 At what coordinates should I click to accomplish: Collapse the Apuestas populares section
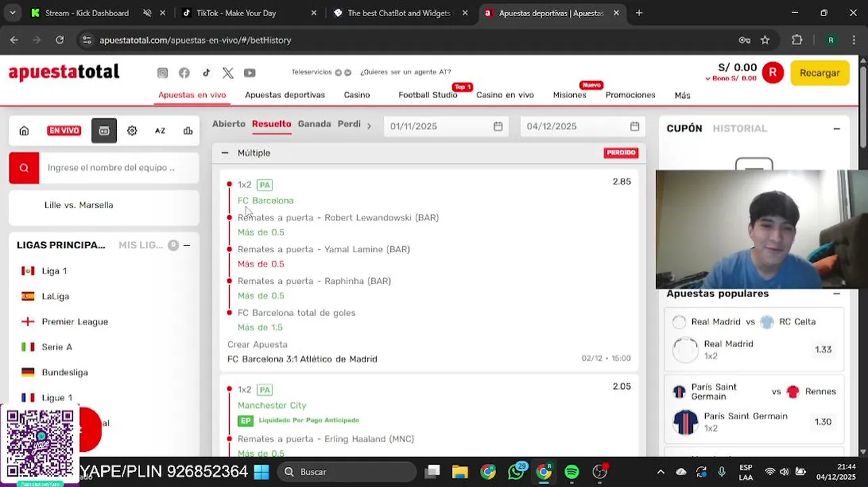837,294
